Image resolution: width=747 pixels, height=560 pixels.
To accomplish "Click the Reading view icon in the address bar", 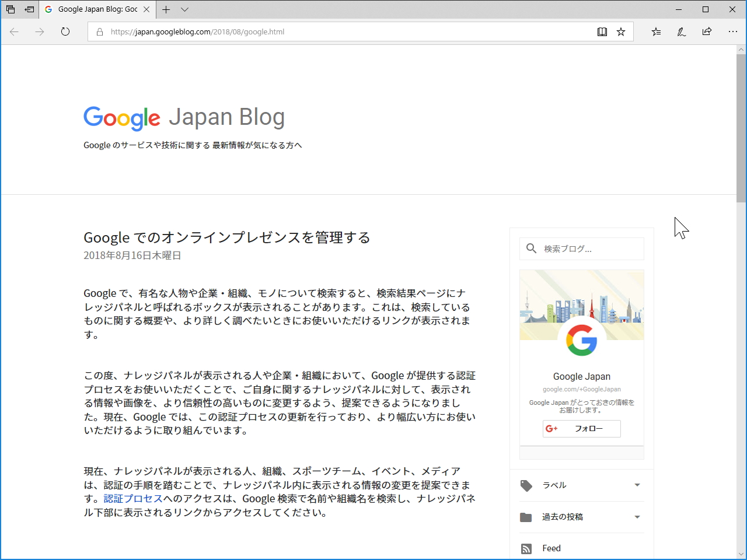I will (602, 32).
